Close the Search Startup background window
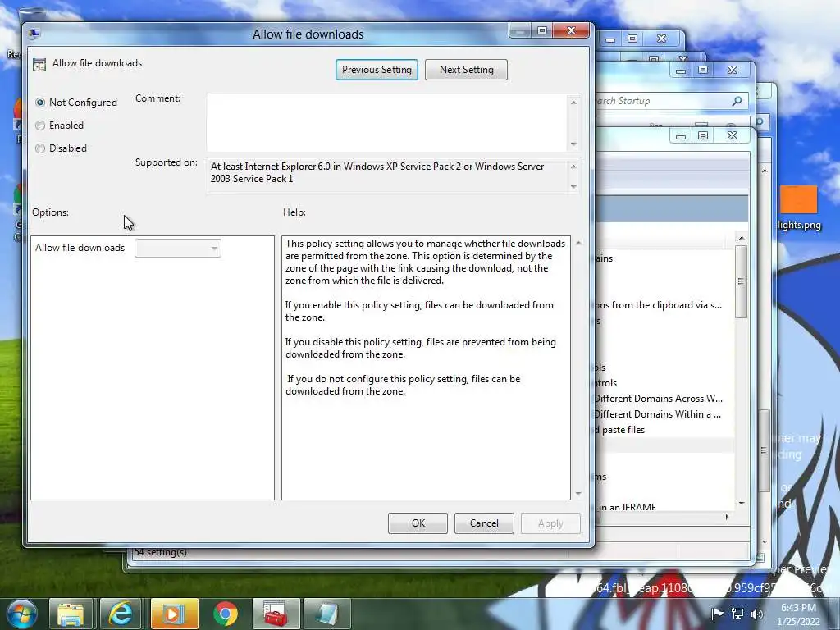Viewport: 840px width, 630px height. 733,70
